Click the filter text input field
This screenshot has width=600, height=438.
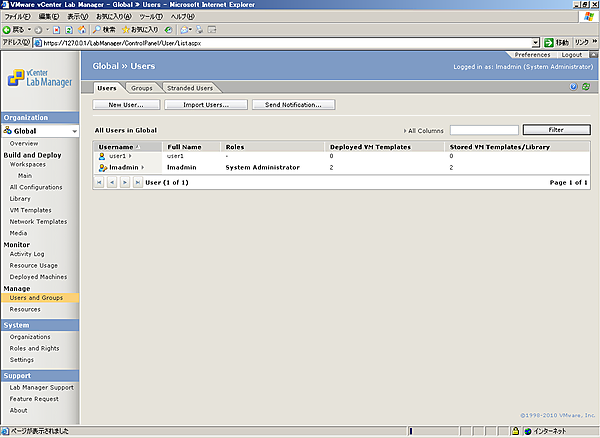pyautogui.click(x=484, y=130)
